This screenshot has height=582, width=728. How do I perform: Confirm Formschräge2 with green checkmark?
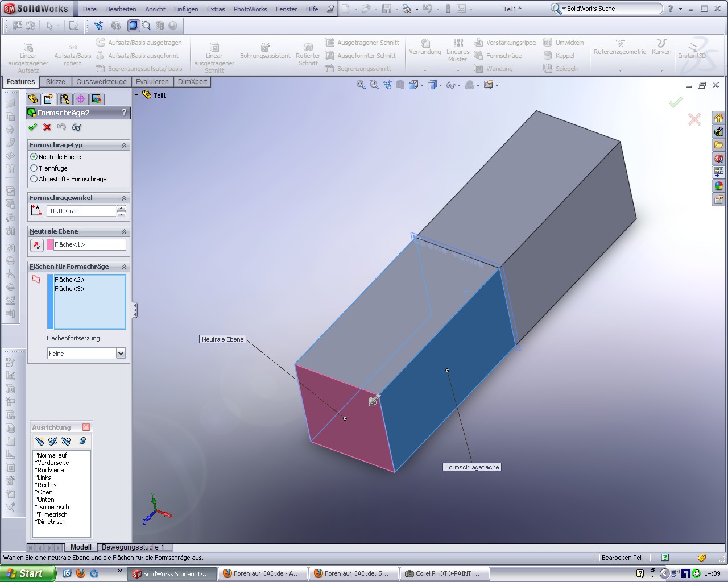coord(32,127)
